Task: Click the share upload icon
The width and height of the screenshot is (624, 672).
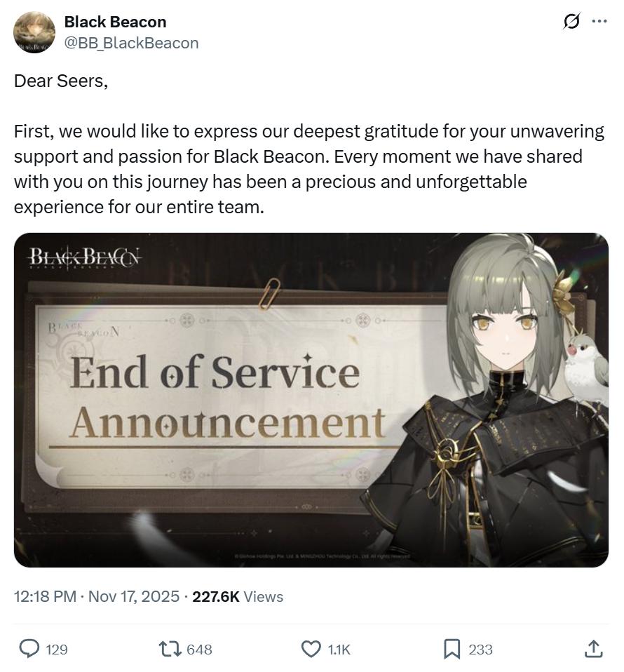Action: pos(594,649)
